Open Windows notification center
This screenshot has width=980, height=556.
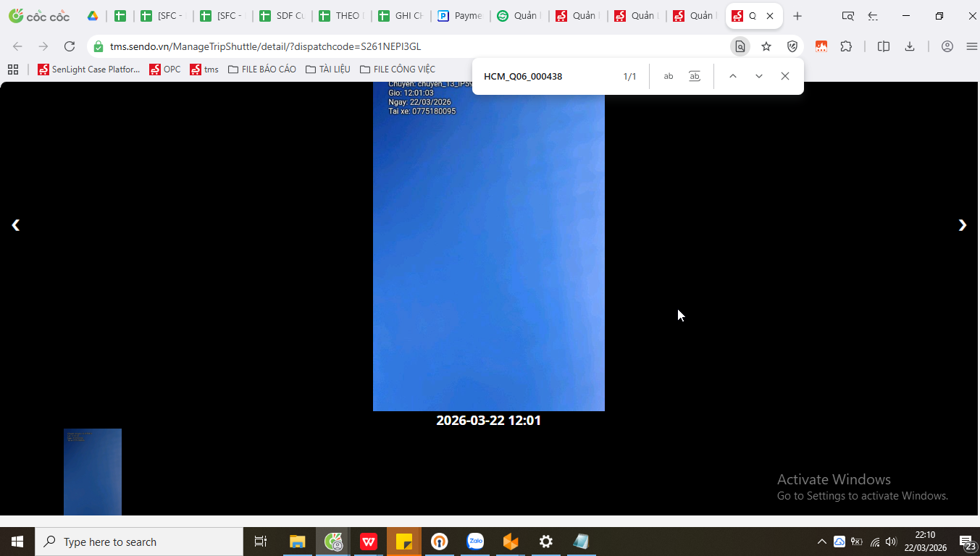966,542
